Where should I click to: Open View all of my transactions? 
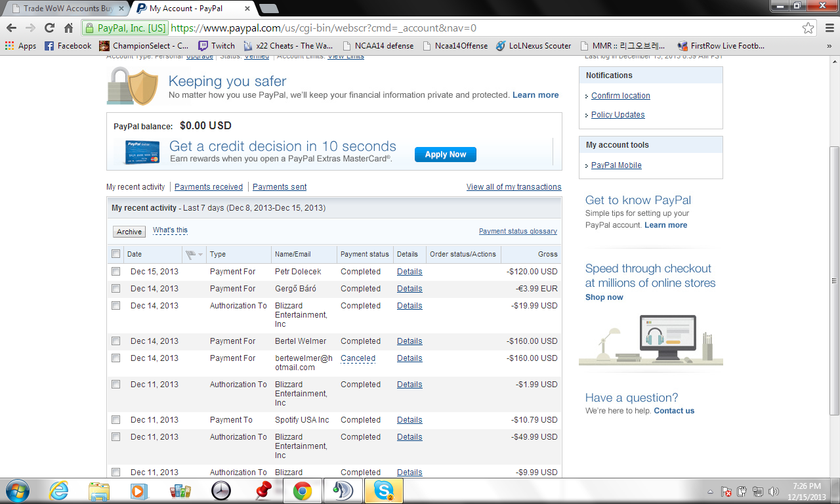tap(514, 187)
